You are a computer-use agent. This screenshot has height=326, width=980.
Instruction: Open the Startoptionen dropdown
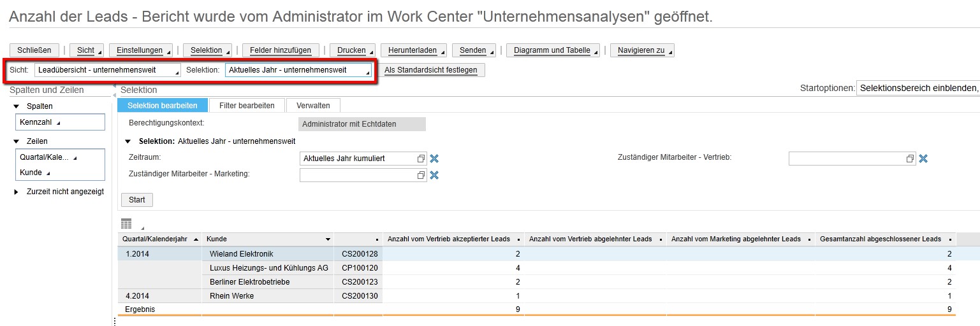coord(917,88)
